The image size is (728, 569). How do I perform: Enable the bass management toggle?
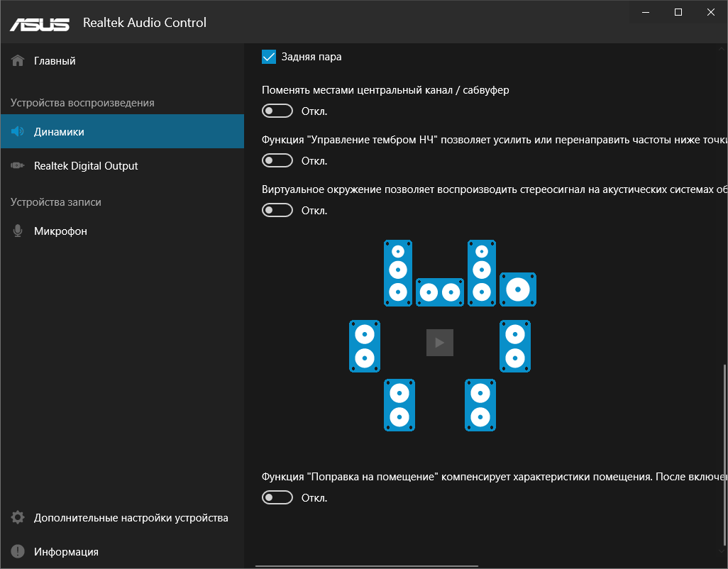(x=277, y=161)
